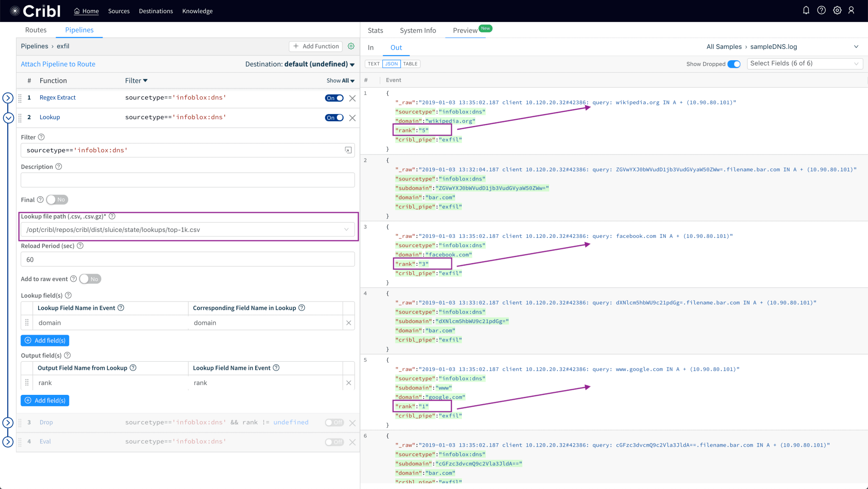This screenshot has height=489, width=868.
Task: Switch to the Routes tab
Action: tap(36, 30)
